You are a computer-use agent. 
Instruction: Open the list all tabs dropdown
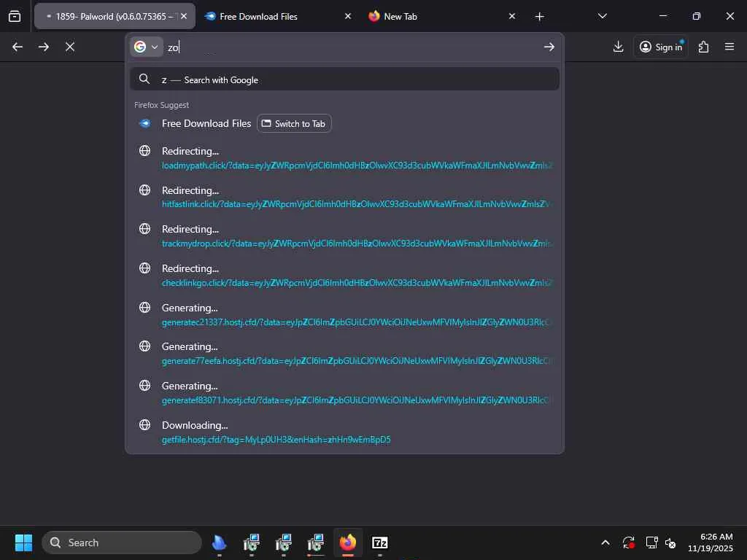click(602, 17)
